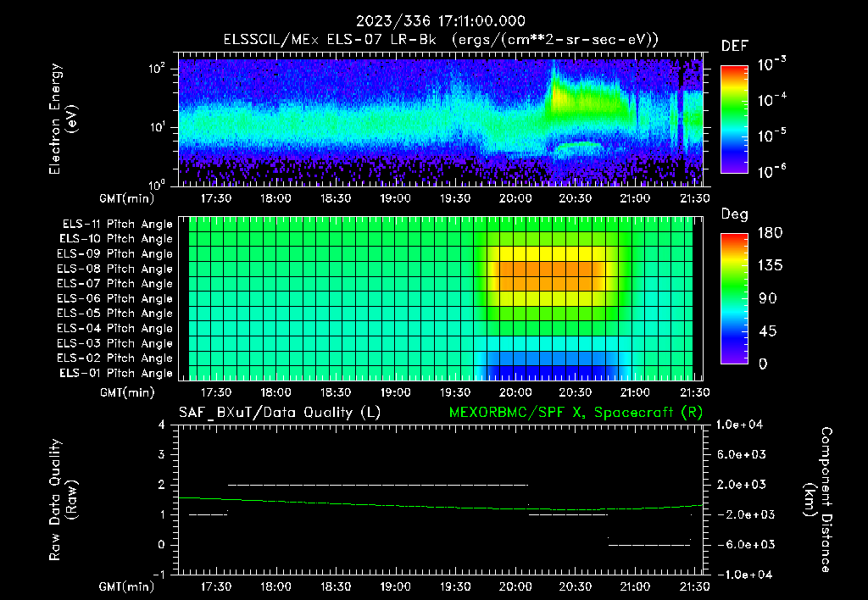
Task: Click the 19:00 tick under pitch angle panel
Action: [x=395, y=392]
